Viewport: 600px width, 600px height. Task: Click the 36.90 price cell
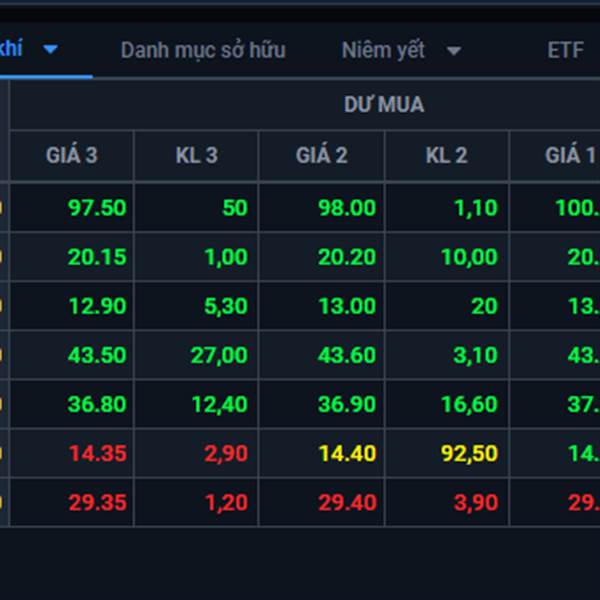[x=322, y=404]
